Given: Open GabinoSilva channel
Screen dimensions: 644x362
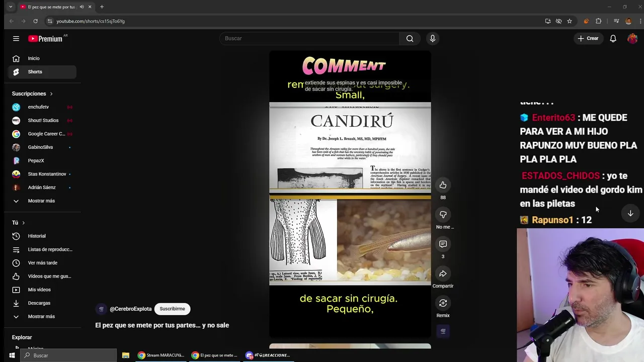Looking at the screenshot, I should (42, 147).
